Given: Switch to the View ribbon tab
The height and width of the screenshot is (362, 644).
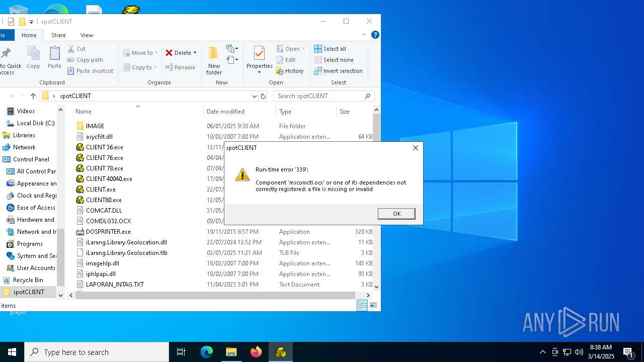Looking at the screenshot, I should point(87,35).
